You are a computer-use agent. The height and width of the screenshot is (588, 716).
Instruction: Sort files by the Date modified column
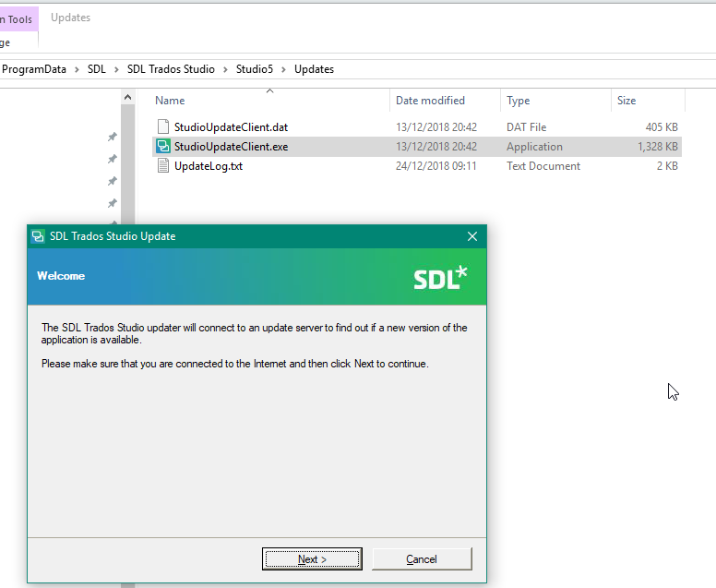pos(430,101)
